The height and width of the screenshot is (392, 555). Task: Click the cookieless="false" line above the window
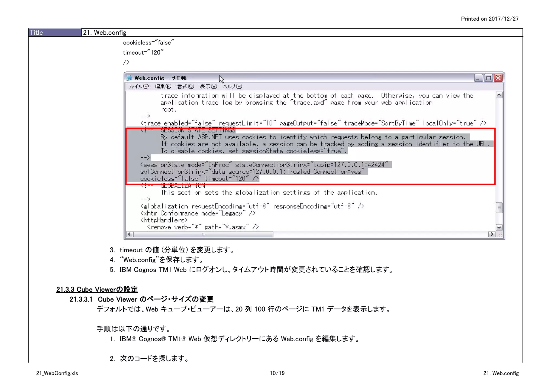point(148,43)
